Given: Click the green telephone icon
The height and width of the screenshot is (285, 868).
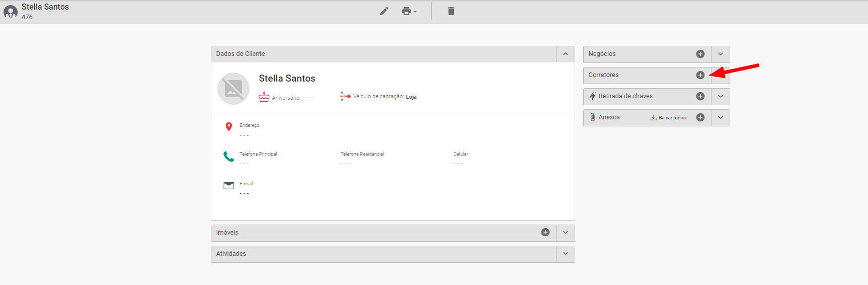Looking at the screenshot, I should click(229, 157).
